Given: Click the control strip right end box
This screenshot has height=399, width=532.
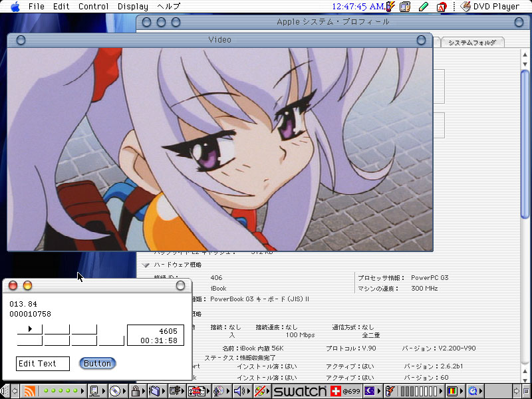Looking at the screenshot, I should pos(525,391).
